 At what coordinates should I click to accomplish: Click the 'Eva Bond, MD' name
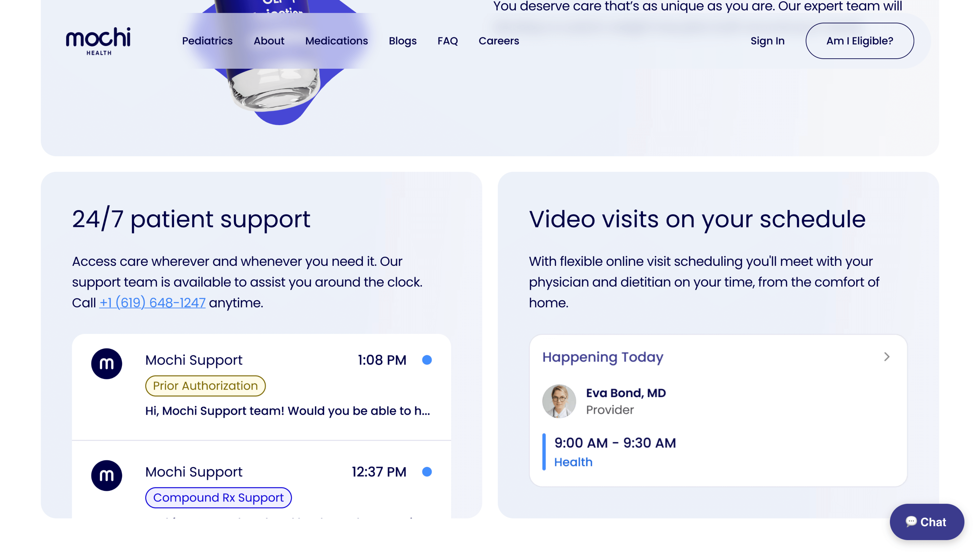click(626, 393)
